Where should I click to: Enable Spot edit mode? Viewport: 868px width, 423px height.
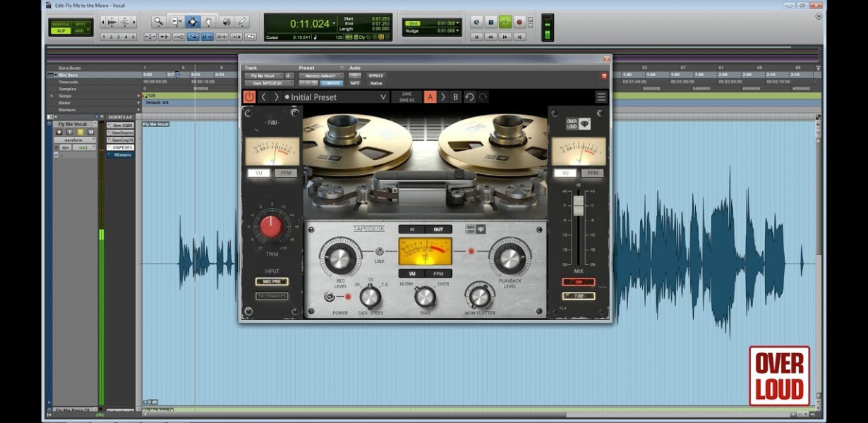pos(81,24)
